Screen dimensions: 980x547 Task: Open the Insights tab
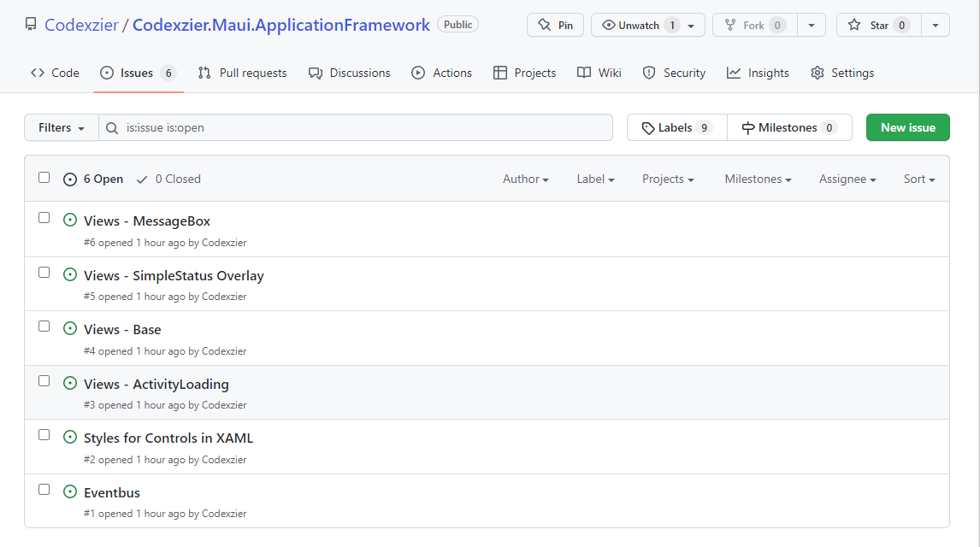click(759, 73)
